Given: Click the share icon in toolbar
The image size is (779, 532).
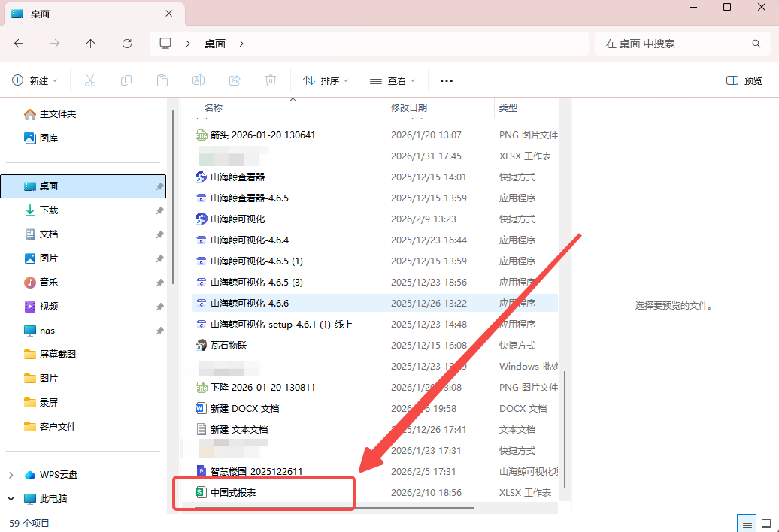Looking at the screenshot, I should (235, 80).
